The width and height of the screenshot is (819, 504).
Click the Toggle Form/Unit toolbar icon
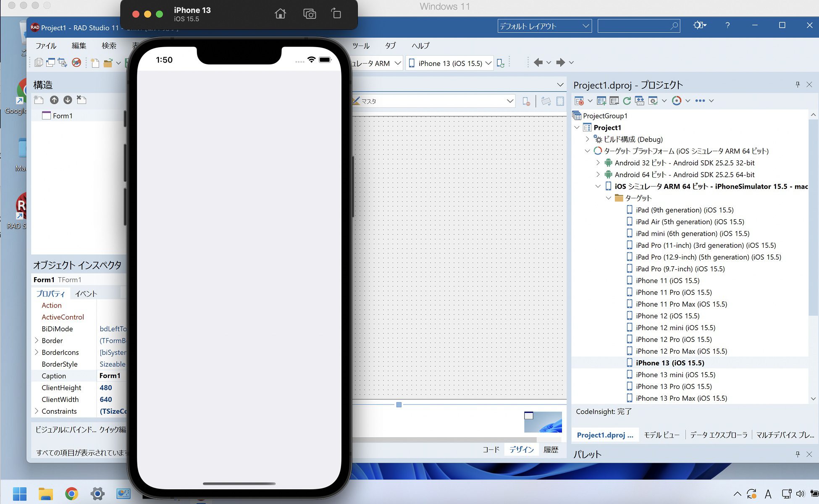[x=63, y=63]
